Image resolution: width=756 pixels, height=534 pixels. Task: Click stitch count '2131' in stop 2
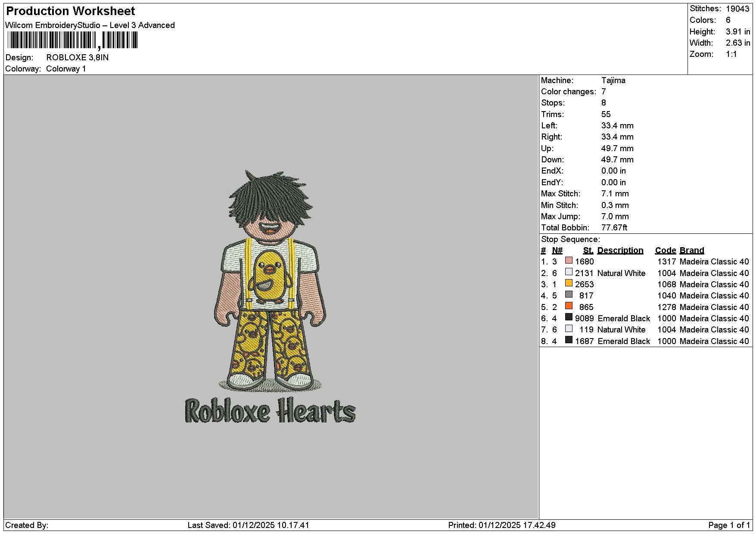[x=584, y=273]
